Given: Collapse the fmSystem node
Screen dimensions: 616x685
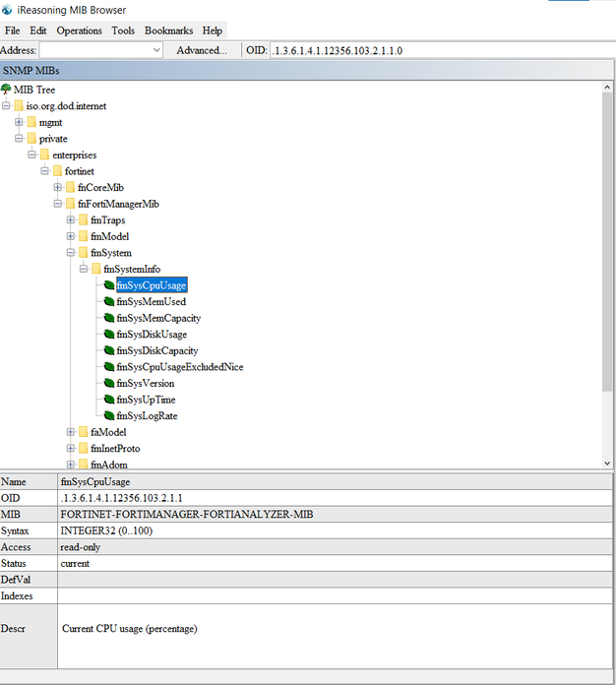Looking at the screenshot, I should (70, 253).
